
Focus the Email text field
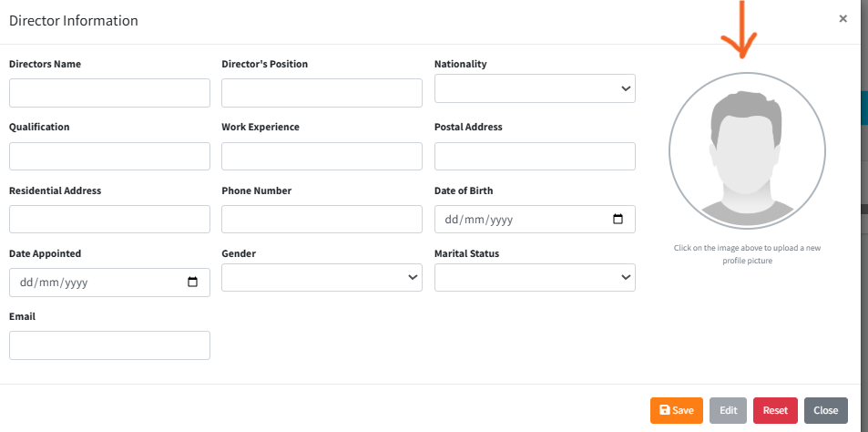(109, 345)
